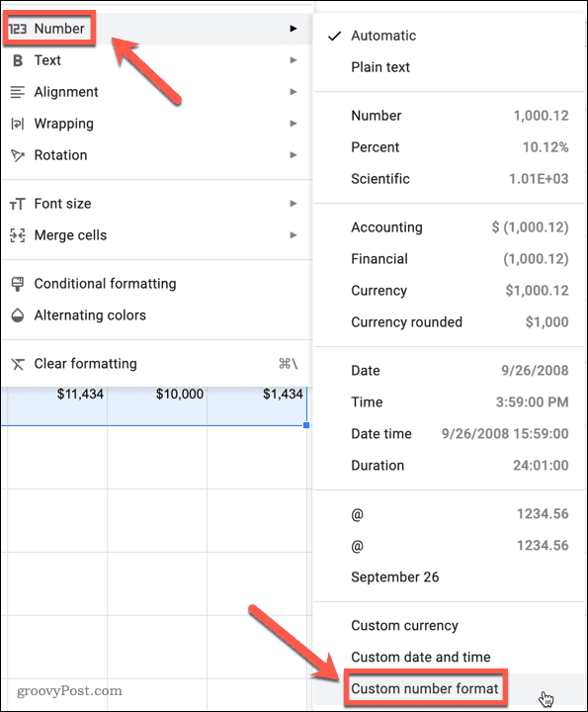This screenshot has width=588, height=712.
Task: Expand the Rotation submenu arrow
Action: click(x=294, y=155)
